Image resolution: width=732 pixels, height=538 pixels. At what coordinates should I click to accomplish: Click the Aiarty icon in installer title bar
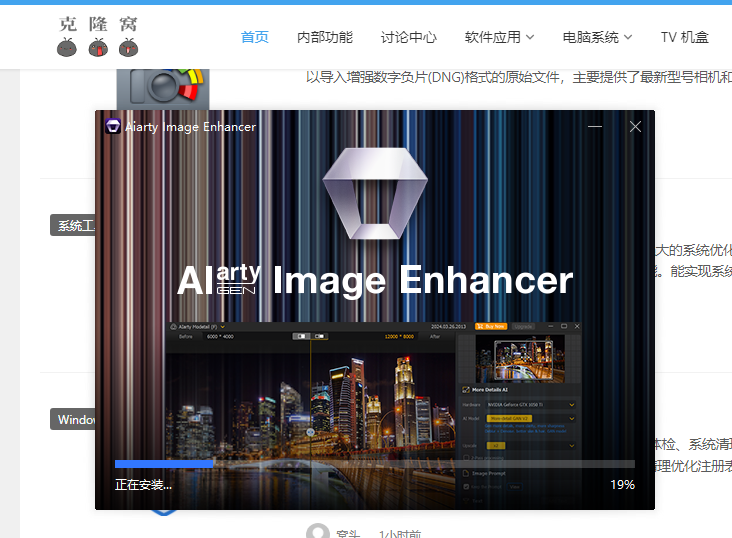click(113, 126)
